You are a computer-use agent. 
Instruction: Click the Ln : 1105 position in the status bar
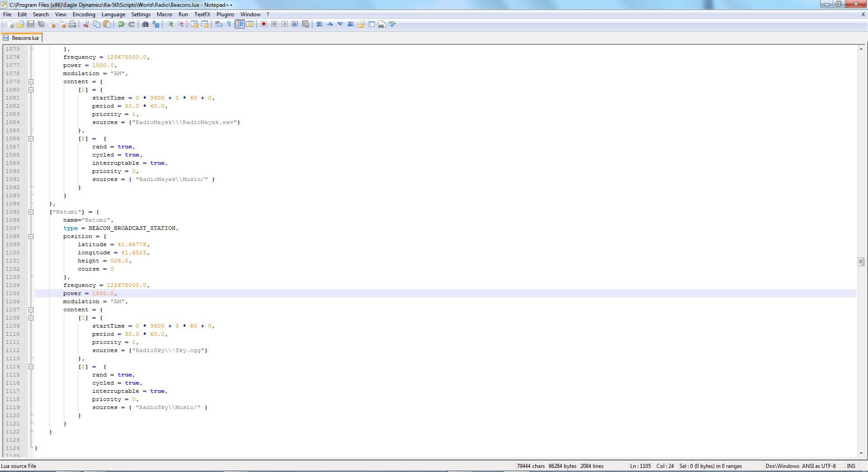click(x=640, y=466)
